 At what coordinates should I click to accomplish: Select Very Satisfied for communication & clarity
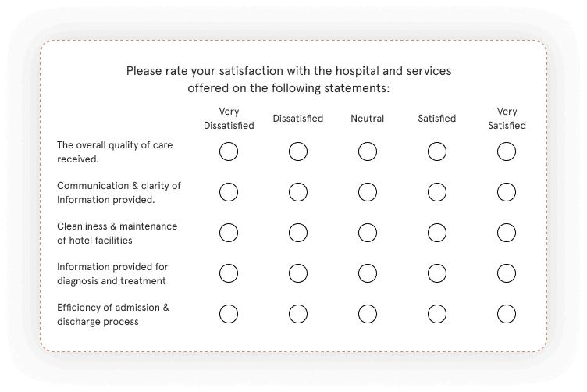point(507,192)
